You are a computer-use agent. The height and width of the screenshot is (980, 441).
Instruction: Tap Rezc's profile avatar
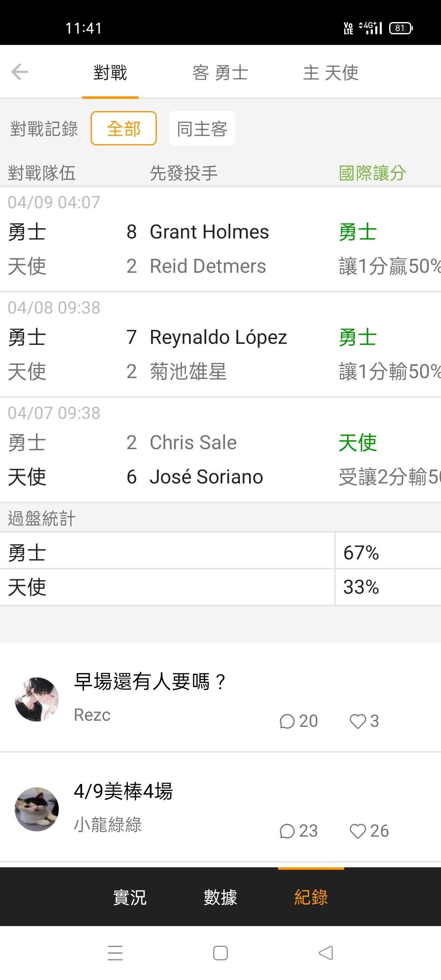tap(37, 699)
